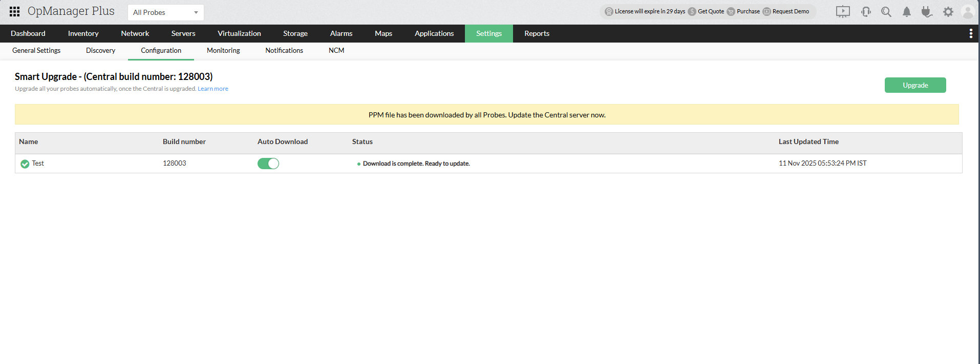Open the three-dot overflow menu
This screenshot has height=364, width=980.
(x=971, y=33)
